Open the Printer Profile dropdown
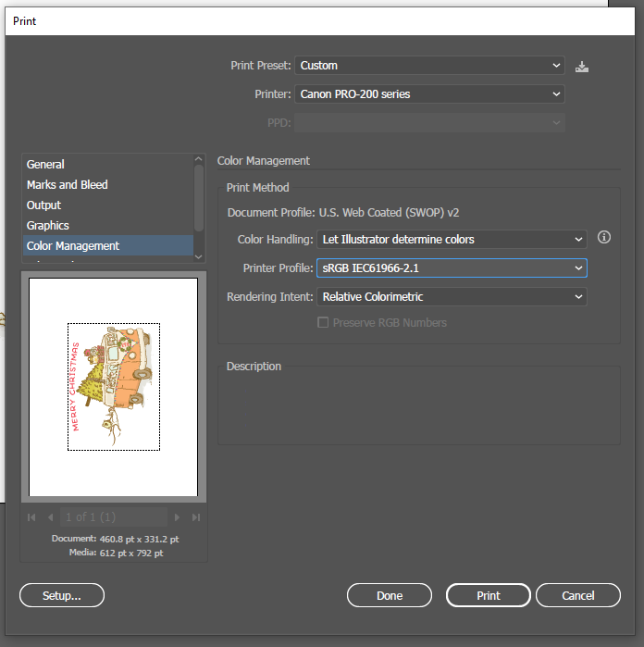The width and height of the screenshot is (644, 647). tap(452, 268)
